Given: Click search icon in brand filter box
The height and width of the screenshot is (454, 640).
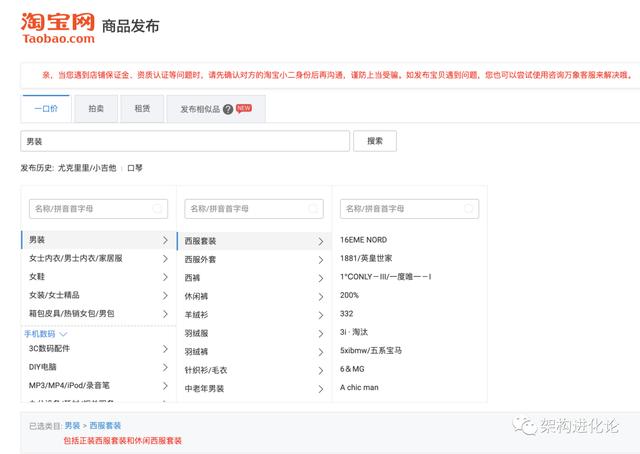Looking at the screenshot, I should point(470,209).
